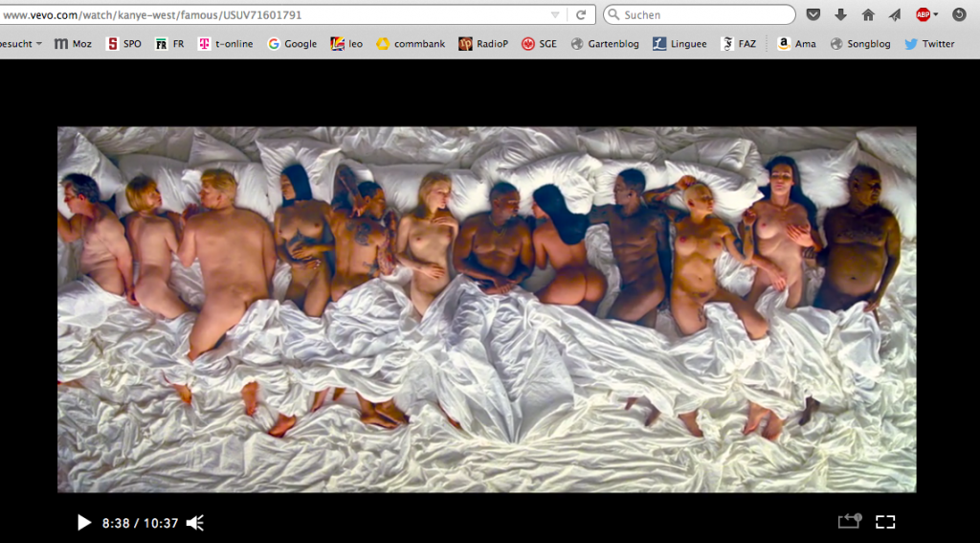This screenshot has height=543, width=980.
Task: Open the Pocket save icon
Action: (x=813, y=15)
